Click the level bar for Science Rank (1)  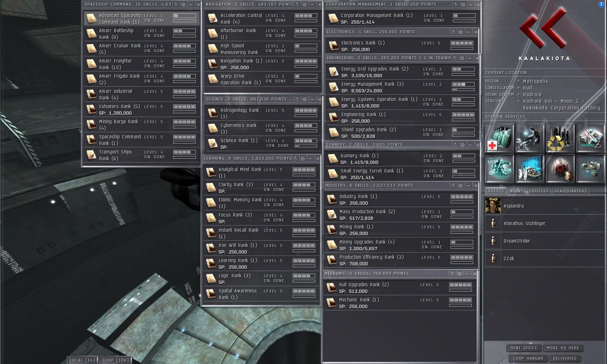(x=306, y=141)
